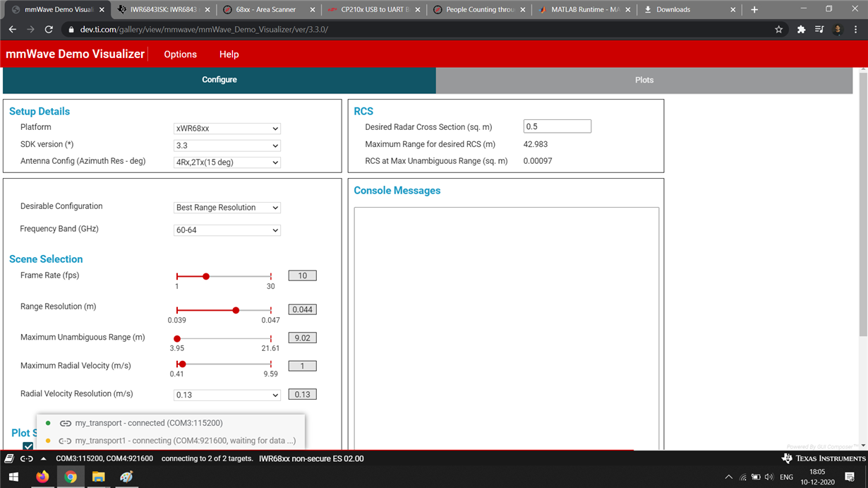Close the 68xx - Area Scanner tab

(x=312, y=10)
